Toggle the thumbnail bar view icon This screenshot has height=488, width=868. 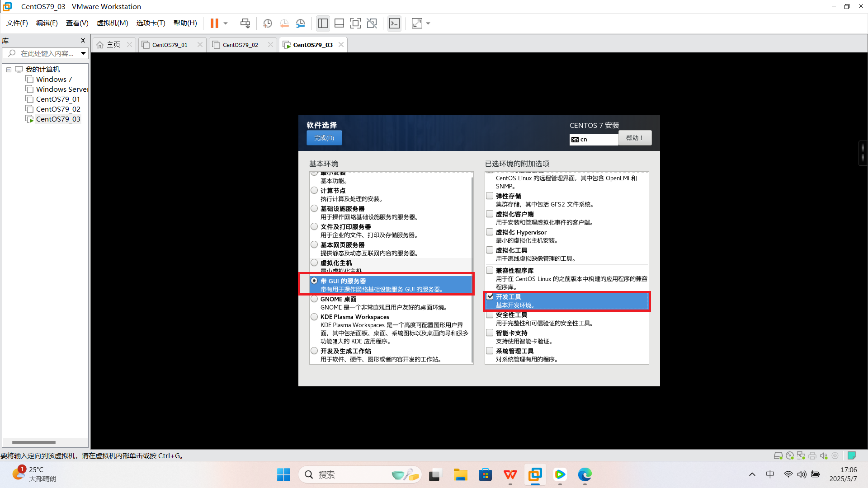click(339, 23)
